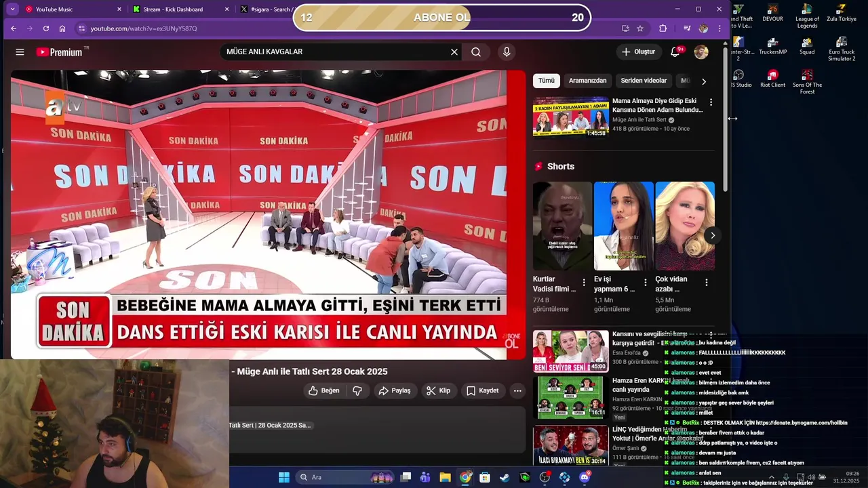Show more Shorts with the right arrow
Viewport: 868px width, 488px height.
[x=712, y=235]
